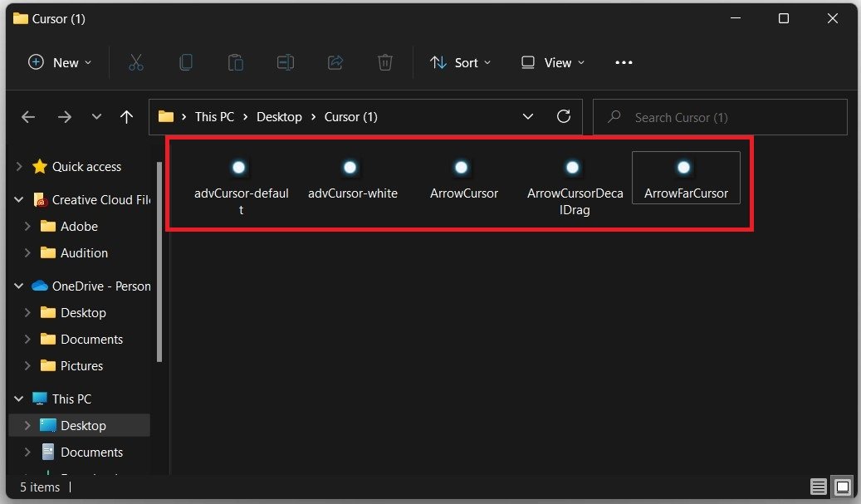Go back to the previous folder
The image size is (861, 504).
(27, 116)
